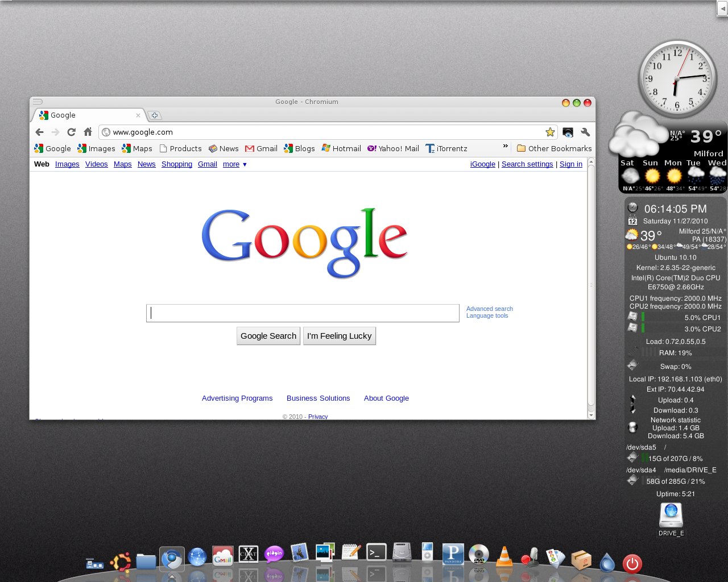Open the Gmail bookmark in the bookmarks bar

[261, 148]
